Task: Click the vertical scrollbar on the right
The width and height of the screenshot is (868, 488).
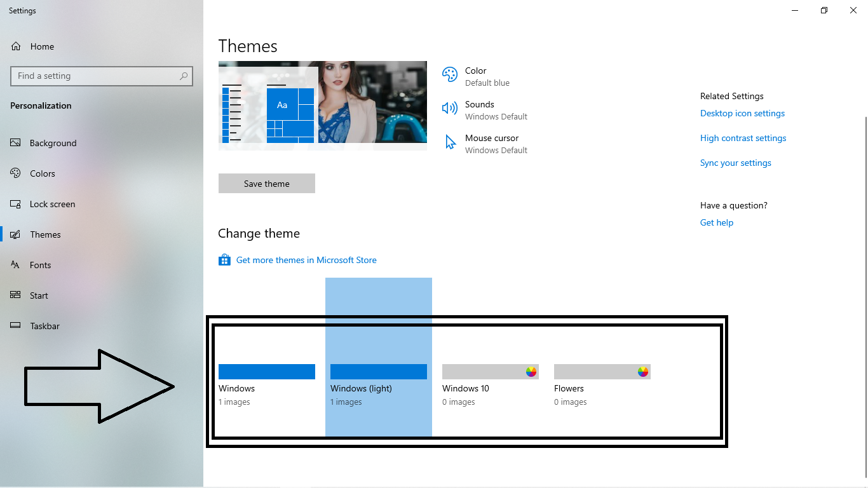Action: 865,295
